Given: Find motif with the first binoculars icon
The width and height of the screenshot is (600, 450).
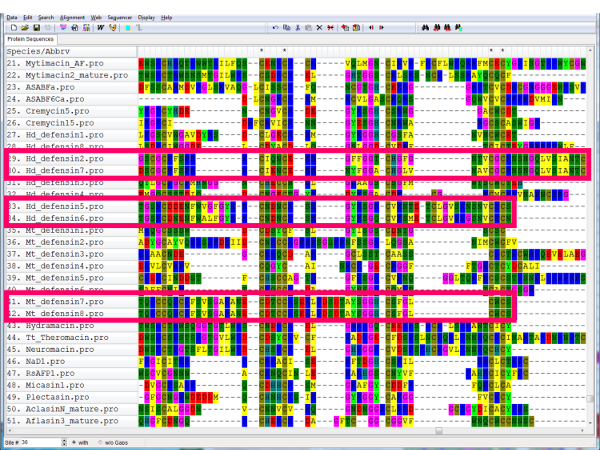Looking at the screenshot, I should pyautogui.click(x=425, y=28).
